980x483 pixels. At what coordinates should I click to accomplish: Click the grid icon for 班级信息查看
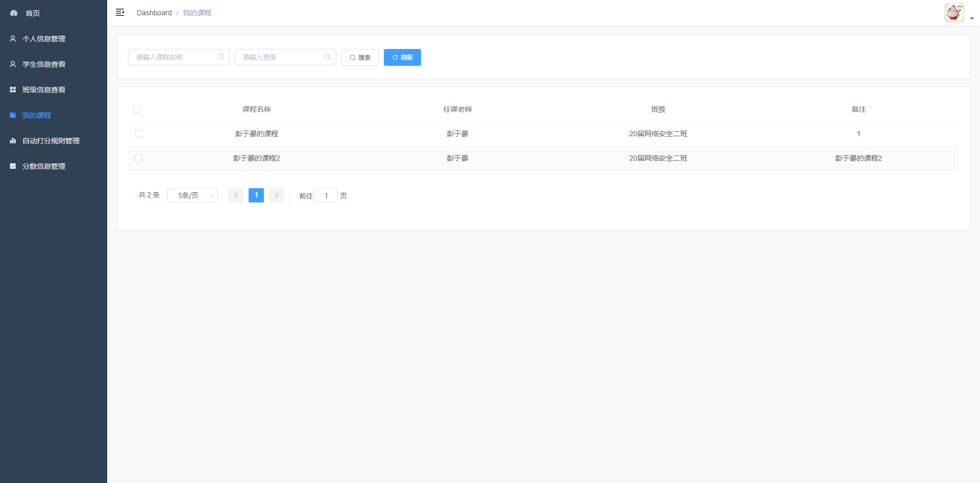click(x=13, y=90)
